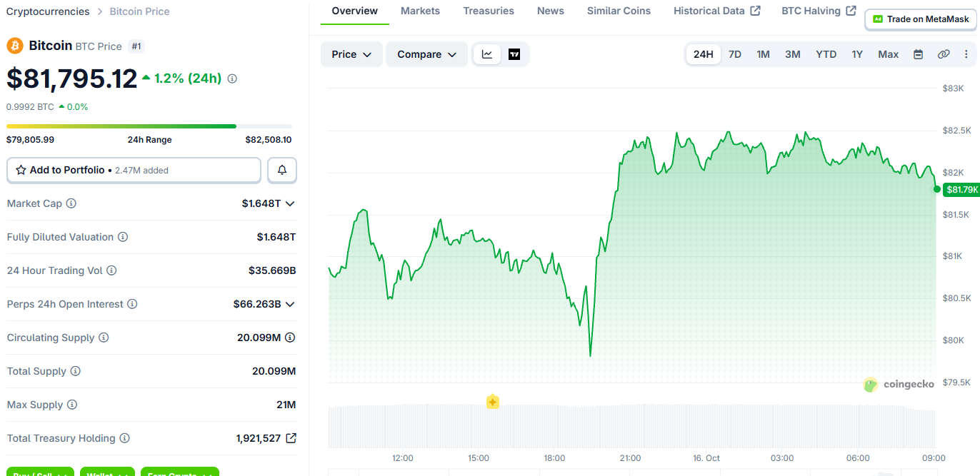This screenshot has height=476, width=980.
Task: Select the 24H time range
Action: point(704,54)
